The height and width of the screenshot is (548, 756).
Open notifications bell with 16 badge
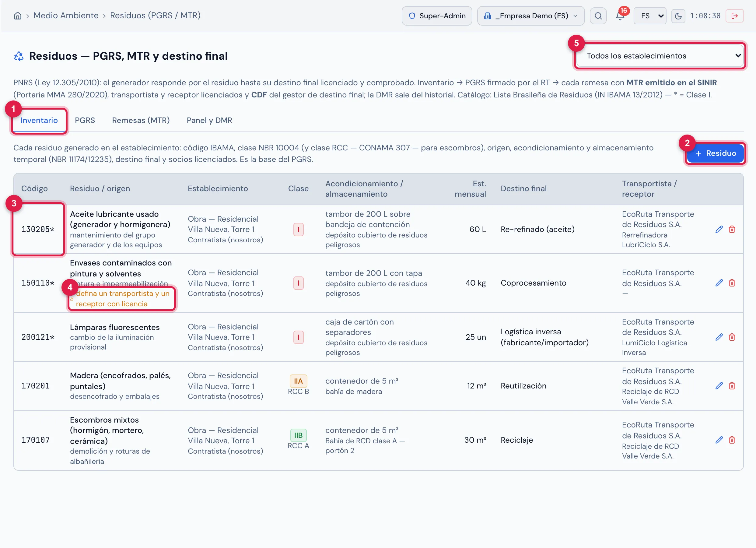pyautogui.click(x=620, y=15)
